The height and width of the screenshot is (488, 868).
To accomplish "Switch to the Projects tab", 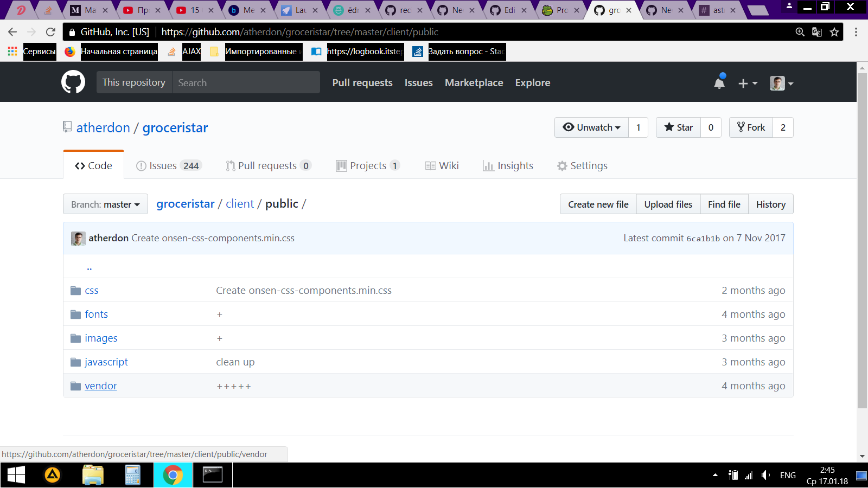I will 368,165.
